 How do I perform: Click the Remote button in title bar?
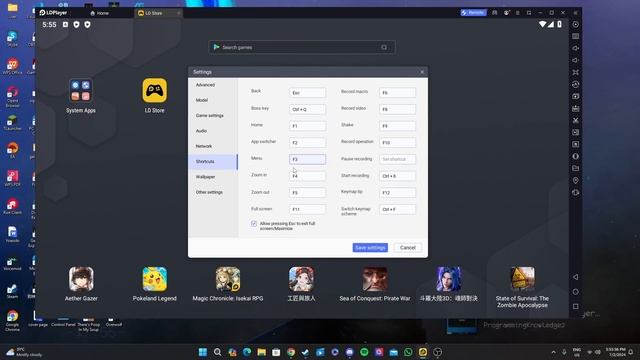pos(473,13)
